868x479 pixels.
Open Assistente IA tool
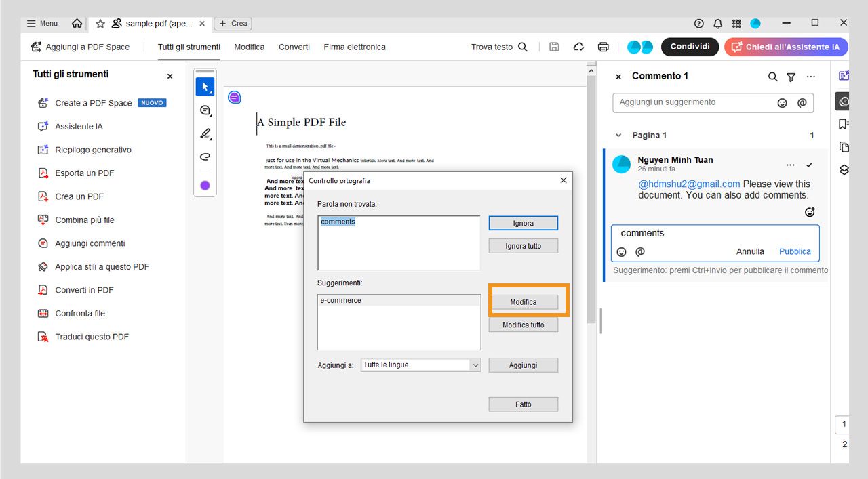pyautogui.click(x=71, y=127)
